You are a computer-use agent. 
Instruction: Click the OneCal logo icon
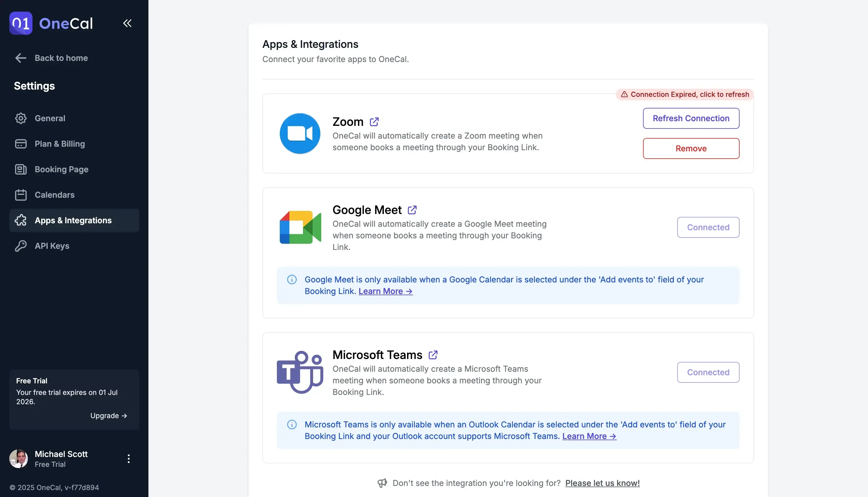coord(21,23)
